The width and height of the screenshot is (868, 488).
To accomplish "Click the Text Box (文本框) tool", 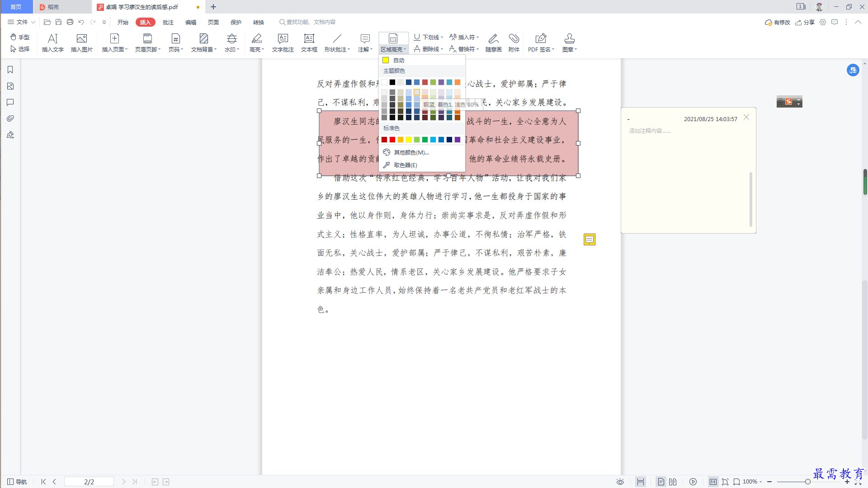I will tap(309, 43).
